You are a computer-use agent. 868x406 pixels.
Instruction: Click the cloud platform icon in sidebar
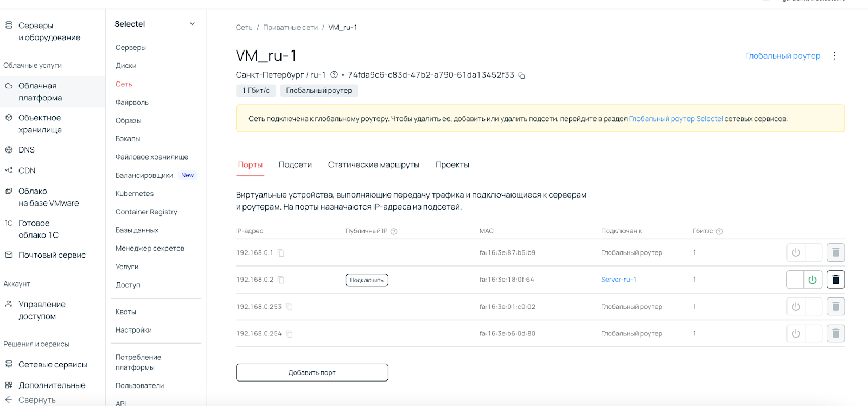pos(9,86)
